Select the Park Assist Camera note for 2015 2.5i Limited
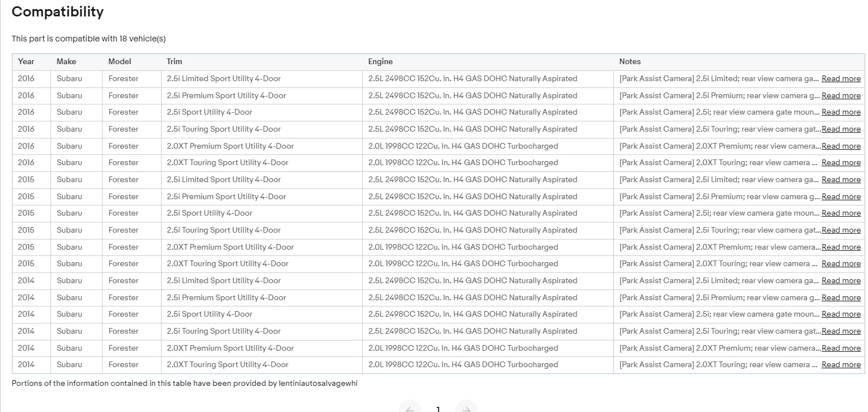Screen dimensions: 868x412 coord(720,180)
